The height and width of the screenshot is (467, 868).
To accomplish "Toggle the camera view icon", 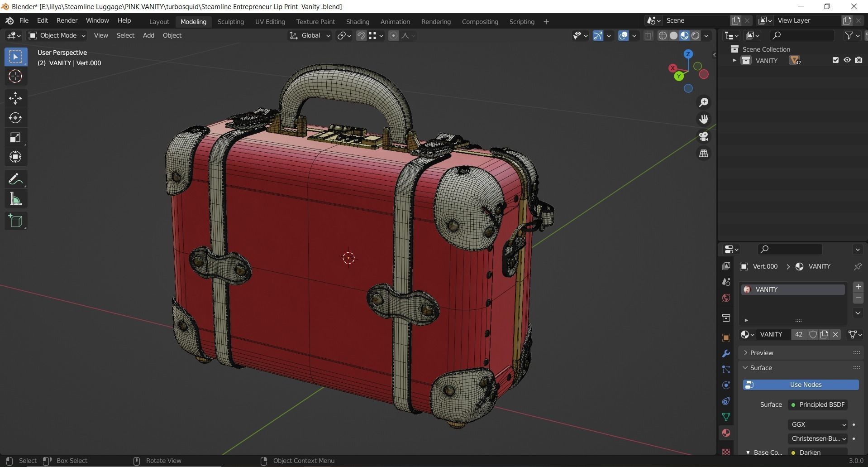I will pos(704,136).
